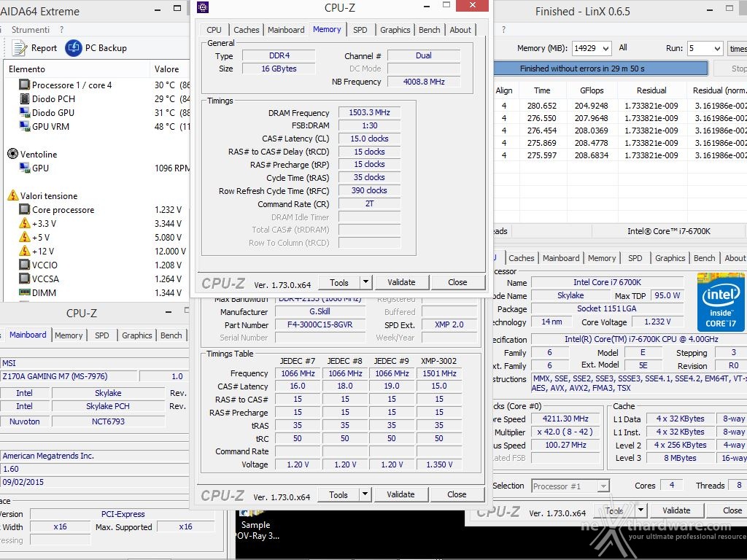Open Tools dropdown arrow in the G.Skill SPD window

[x=365, y=494]
